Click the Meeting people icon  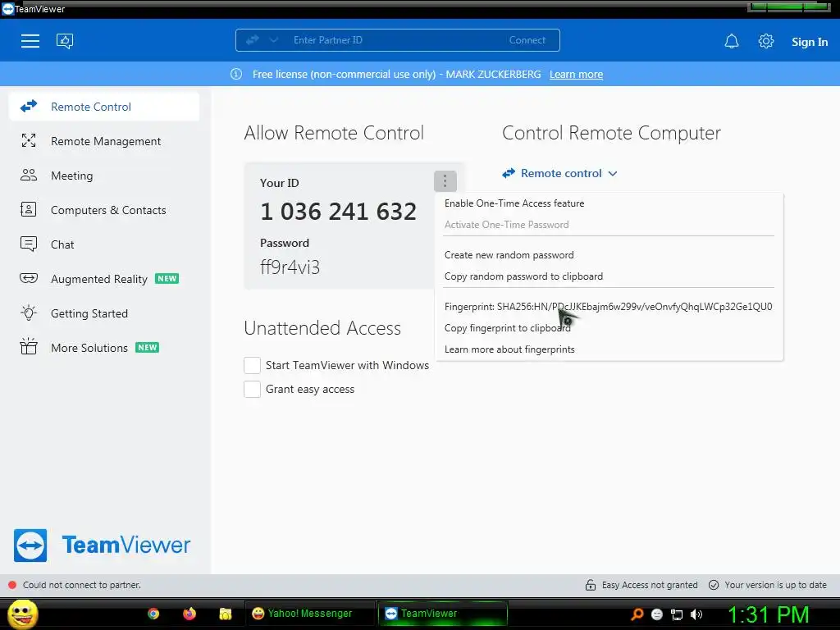pos(29,176)
